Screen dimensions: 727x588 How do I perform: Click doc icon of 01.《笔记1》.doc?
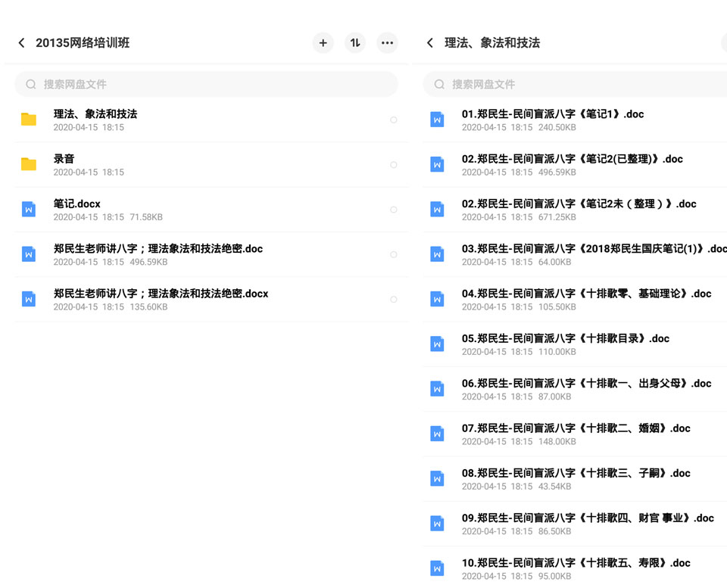tap(437, 120)
